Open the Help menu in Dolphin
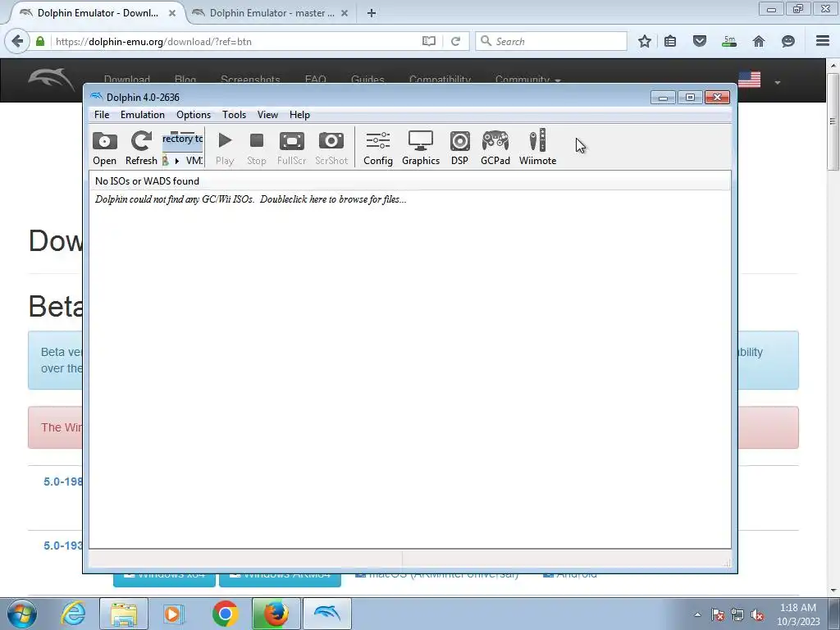Screen dimensions: 840x630 [x=299, y=115]
